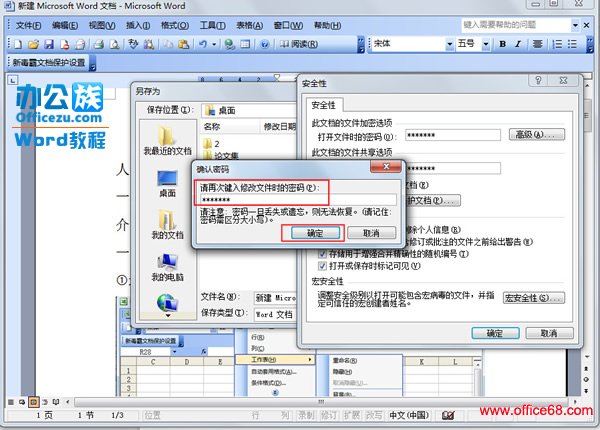The width and height of the screenshot is (600, 430).
Task: Click 新毒霸文档保护设置 toolbar button
Action: pos(49,63)
